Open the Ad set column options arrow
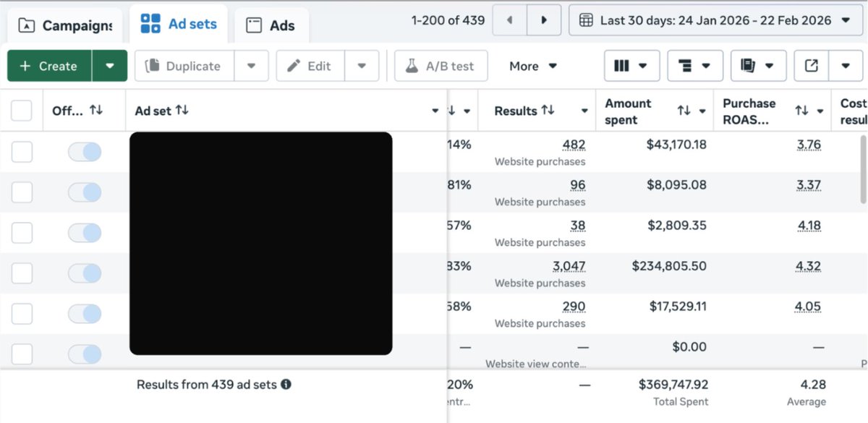Viewport: 868px width, 423px height. [435, 111]
